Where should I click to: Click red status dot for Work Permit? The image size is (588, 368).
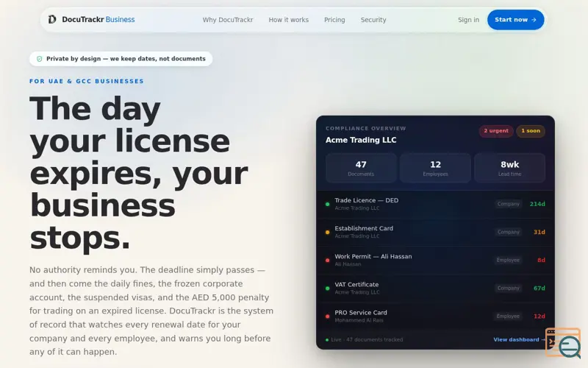coord(327,261)
